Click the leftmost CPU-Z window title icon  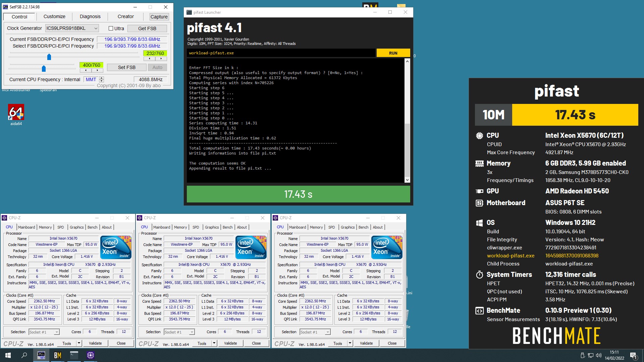pyautogui.click(x=4, y=218)
